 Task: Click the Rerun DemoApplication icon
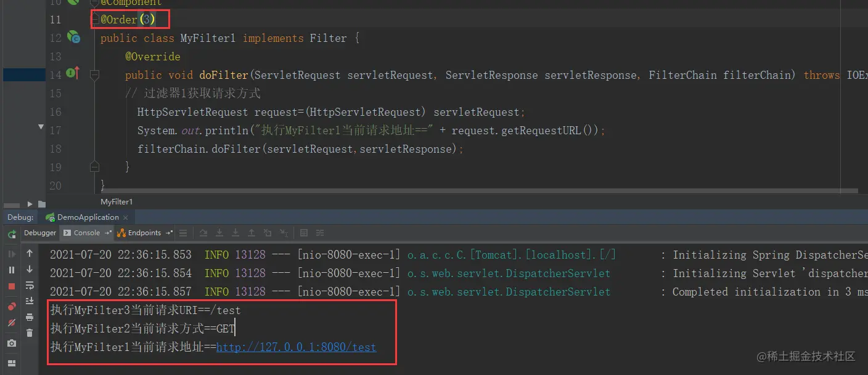[12, 234]
